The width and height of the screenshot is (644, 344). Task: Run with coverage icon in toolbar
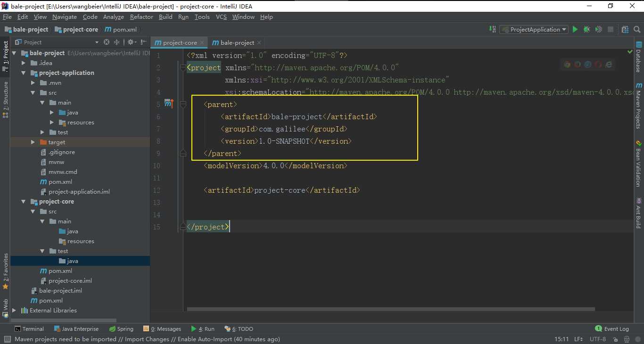click(x=599, y=29)
